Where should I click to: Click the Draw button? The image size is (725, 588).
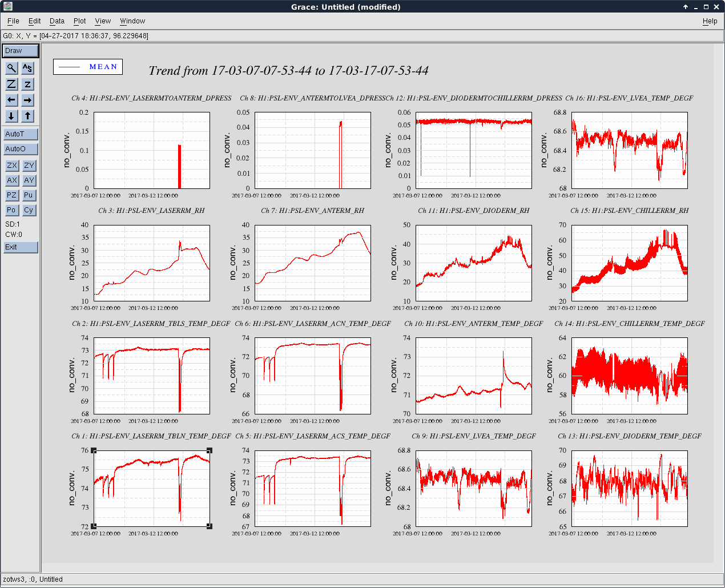[21, 51]
